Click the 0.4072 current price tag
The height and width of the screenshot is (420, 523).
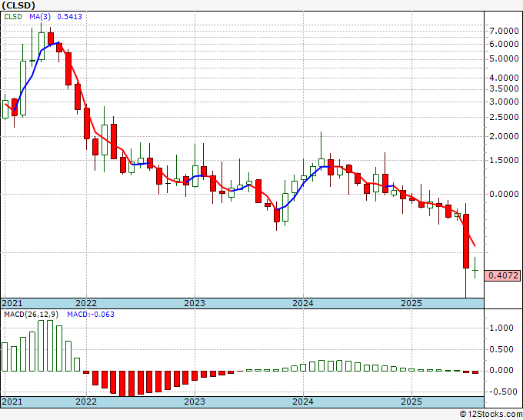503,275
